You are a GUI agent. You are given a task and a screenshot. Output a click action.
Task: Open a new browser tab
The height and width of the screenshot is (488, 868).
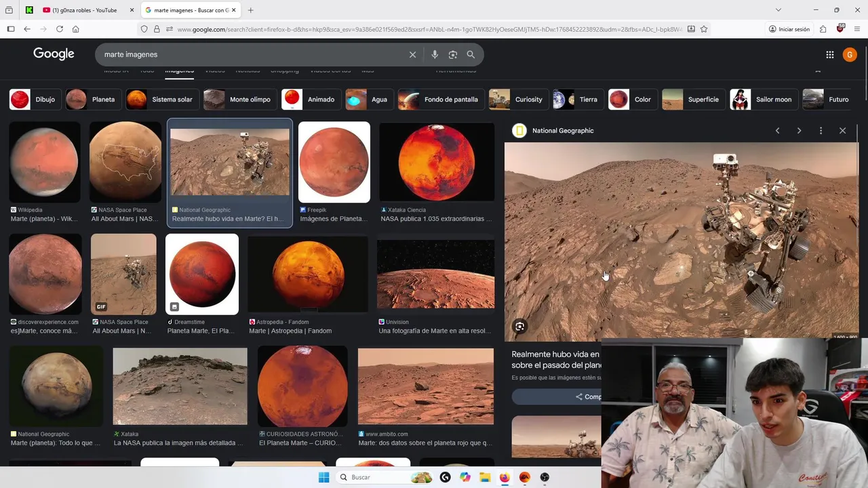[250, 10]
